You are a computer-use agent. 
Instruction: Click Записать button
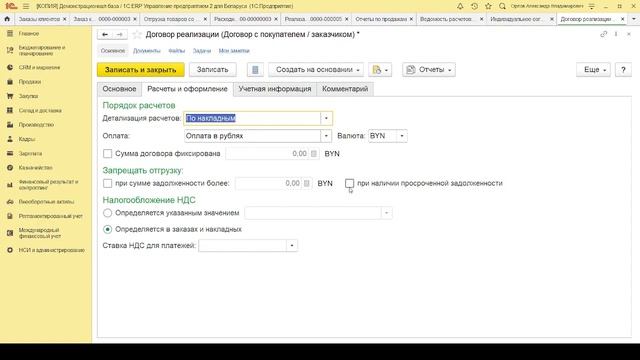[212, 70]
